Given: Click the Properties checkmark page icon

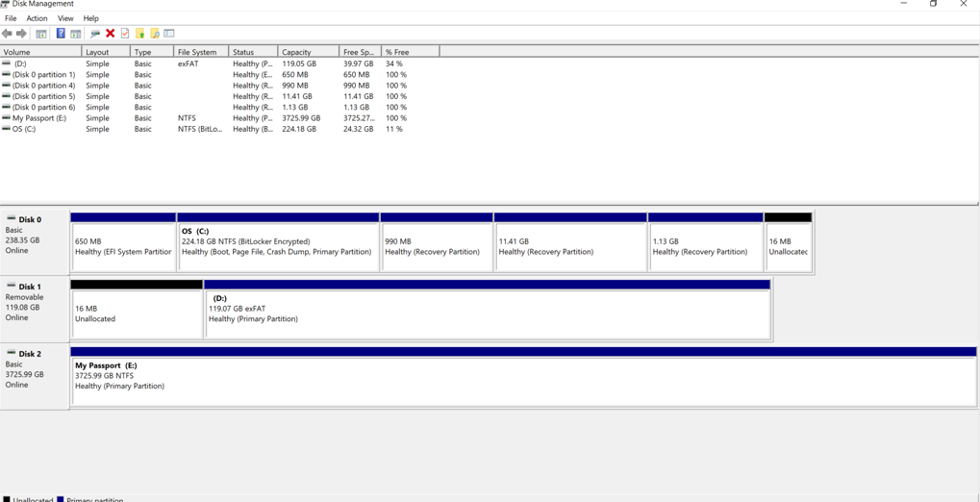Looking at the screenshot, I should click(x=125, y=33).
